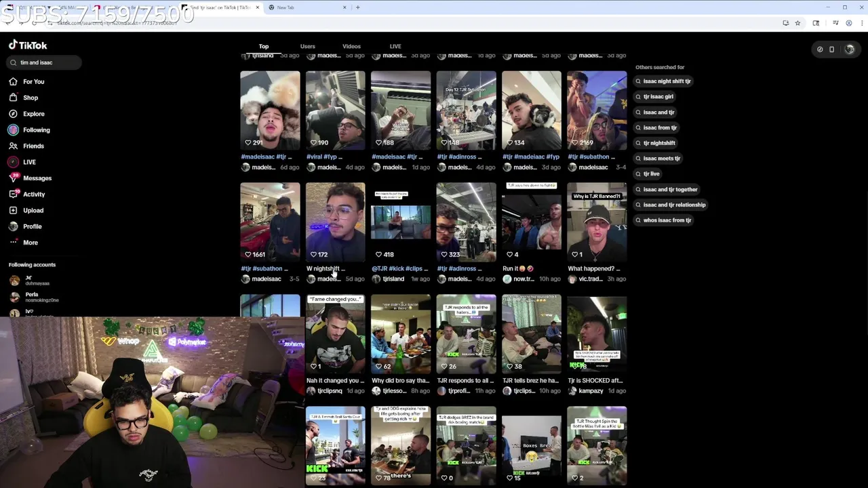Image resolution: width=868 pixels, height=488 pixels.
Task: Open the 'I fame changed you' video
Action: pyautogui.click(x=335, y=333)
